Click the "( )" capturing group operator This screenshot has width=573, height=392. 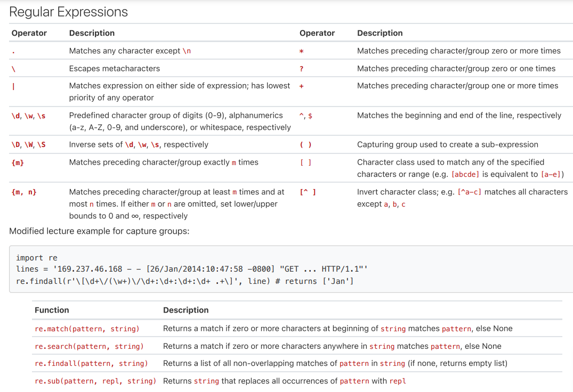coord(305,145)
